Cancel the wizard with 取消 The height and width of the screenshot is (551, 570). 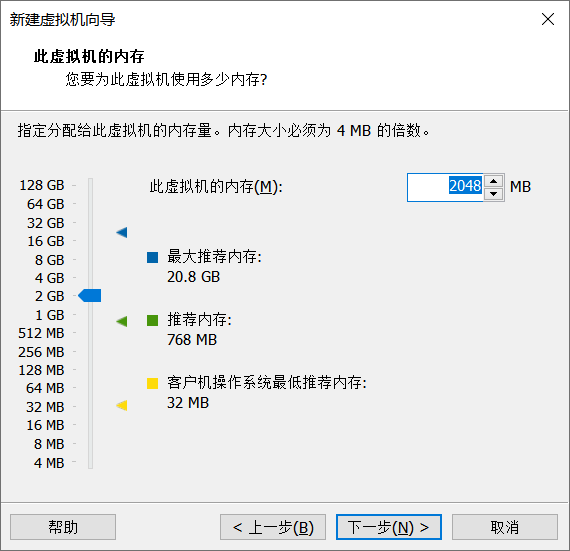tap(505, 527)
